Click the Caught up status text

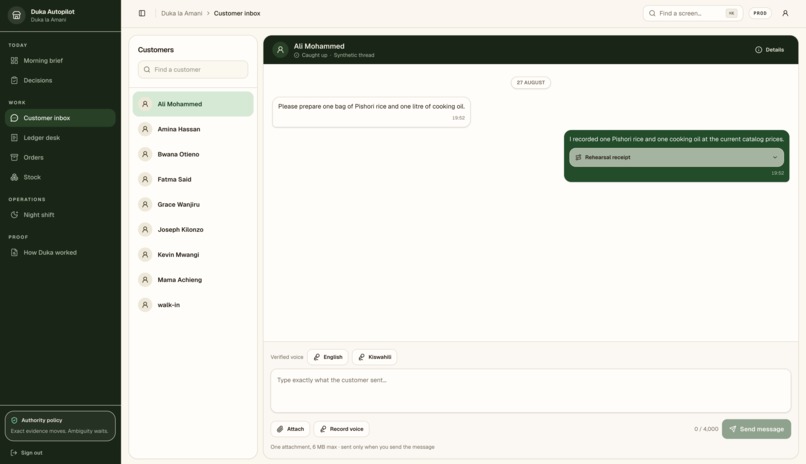314,55
